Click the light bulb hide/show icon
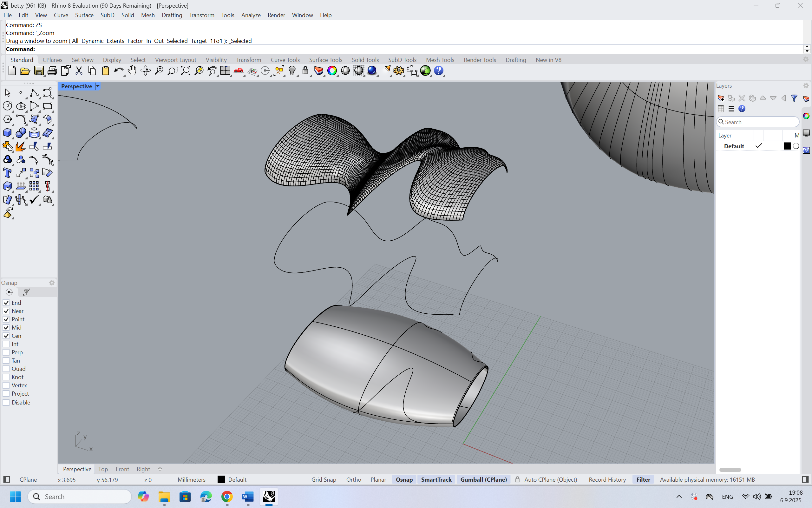Viewport: 812px width, 508px height. click(292, 71)
